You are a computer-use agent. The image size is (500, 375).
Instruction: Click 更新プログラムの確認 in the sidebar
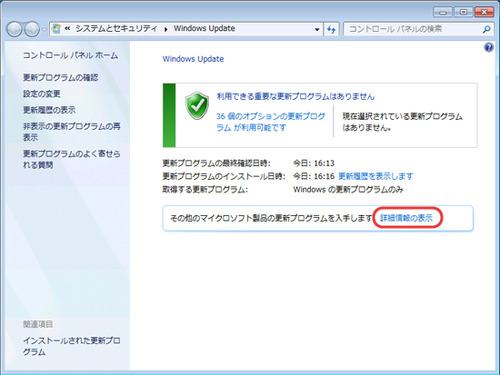60,78
